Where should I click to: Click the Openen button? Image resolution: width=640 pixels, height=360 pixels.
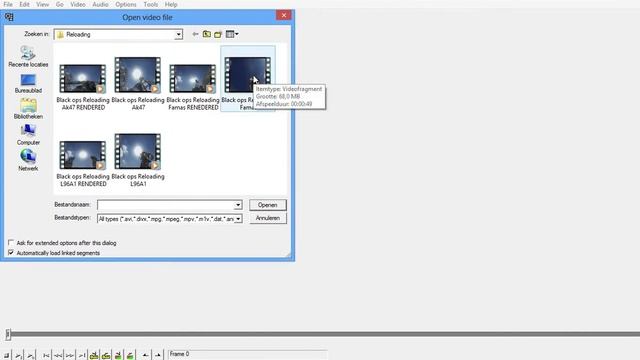[x=268, y=205]
